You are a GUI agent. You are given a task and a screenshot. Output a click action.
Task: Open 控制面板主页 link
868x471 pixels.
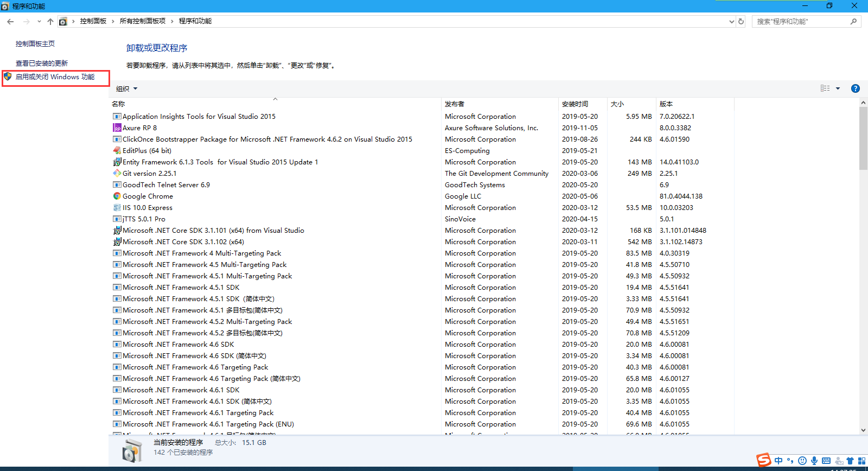pos(35,44)
